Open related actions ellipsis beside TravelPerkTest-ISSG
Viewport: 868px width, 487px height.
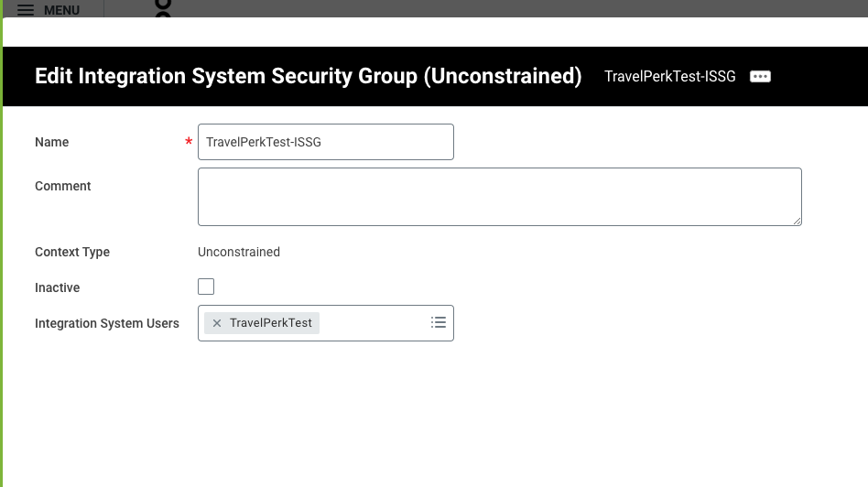coord(760,76)
